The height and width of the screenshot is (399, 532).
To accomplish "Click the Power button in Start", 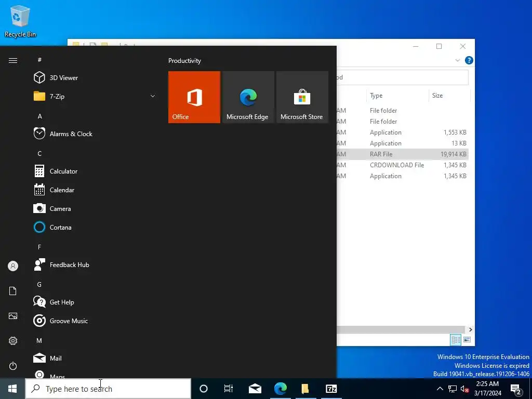I will coord(13,366).
